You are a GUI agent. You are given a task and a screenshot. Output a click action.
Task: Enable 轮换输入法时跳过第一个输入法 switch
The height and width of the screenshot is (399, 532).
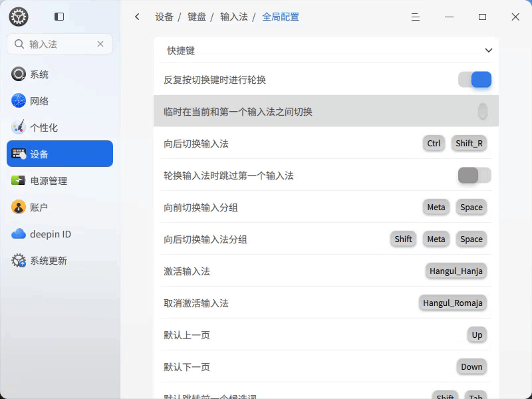click(475, 176)
